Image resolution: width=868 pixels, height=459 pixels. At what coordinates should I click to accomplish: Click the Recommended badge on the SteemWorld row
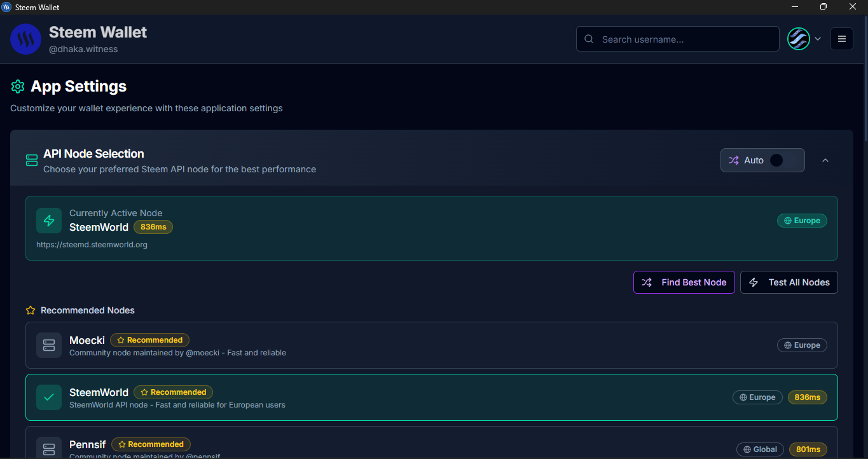173,392
